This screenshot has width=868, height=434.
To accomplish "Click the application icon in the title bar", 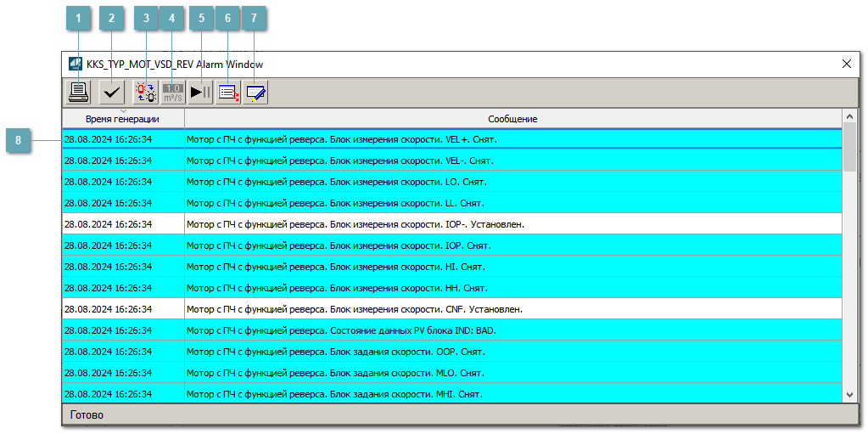I will click(x=76, y=64).
